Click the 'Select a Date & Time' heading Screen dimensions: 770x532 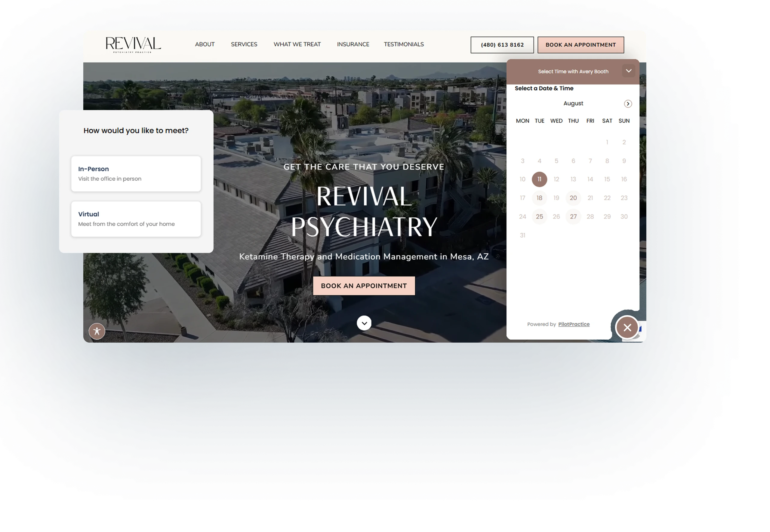[x=544, y=88]
